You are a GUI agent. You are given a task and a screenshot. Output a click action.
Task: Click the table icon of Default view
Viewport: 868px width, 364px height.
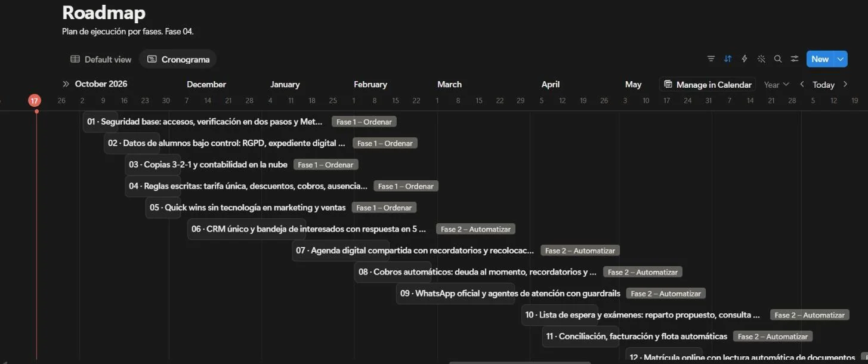[75, 59]
